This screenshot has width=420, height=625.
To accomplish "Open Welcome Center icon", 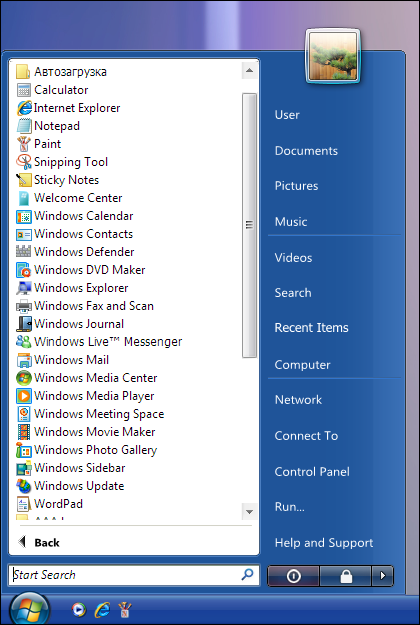I will (24, 198).
